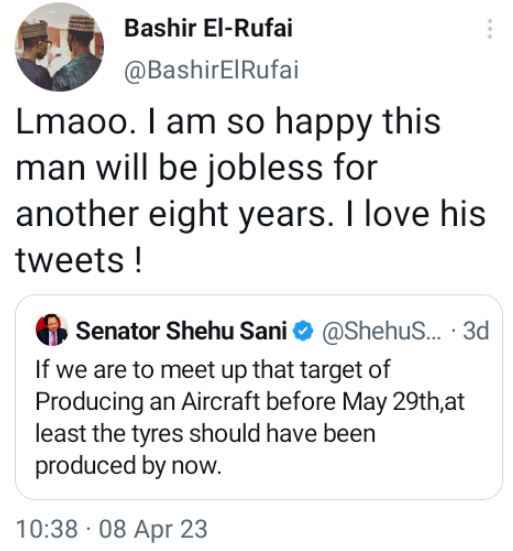Tap the 'tweets !' line
This screenshot has width=513, height=551.
click(x=79, y=260)
